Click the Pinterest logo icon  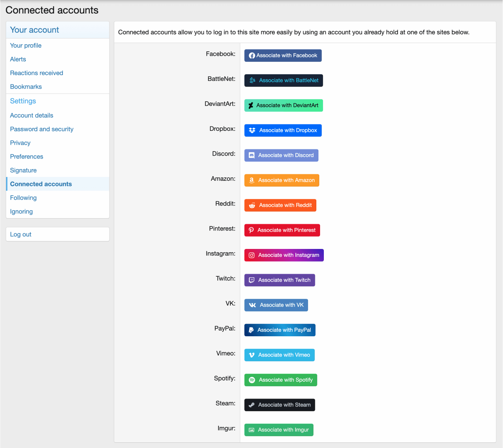pos(251,230)
